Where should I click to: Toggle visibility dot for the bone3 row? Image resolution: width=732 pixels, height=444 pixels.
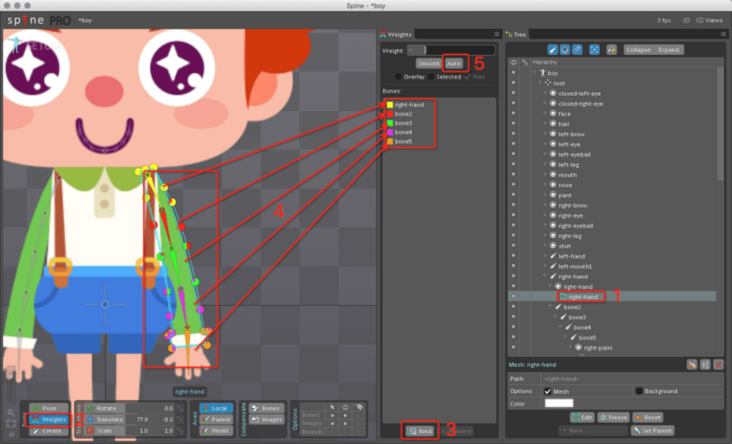coord(514,317)
